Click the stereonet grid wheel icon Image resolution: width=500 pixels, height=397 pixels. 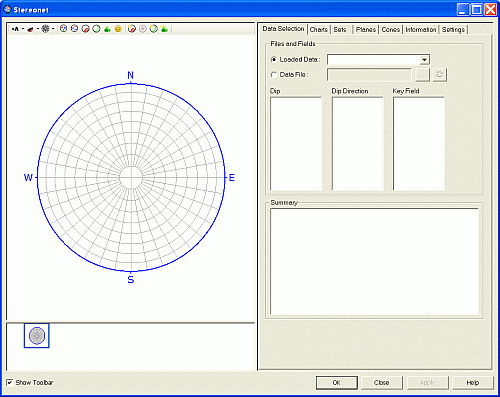point(45,29)
